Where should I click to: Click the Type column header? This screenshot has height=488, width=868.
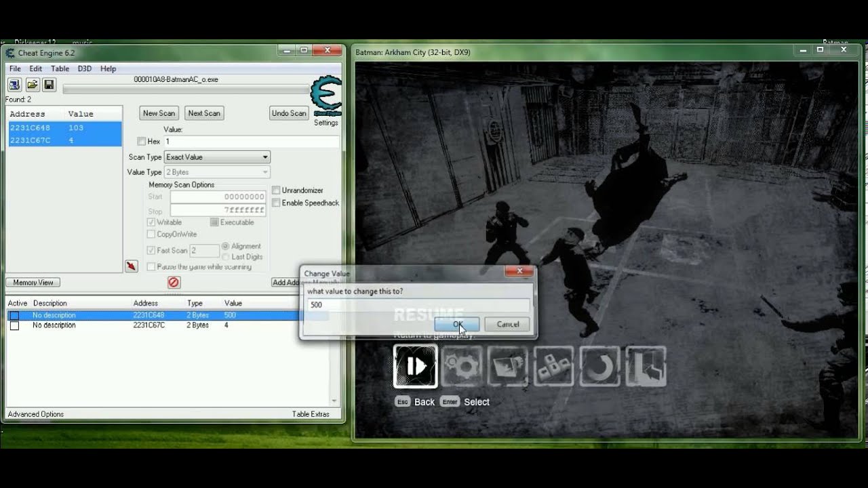tap(195, 303)
